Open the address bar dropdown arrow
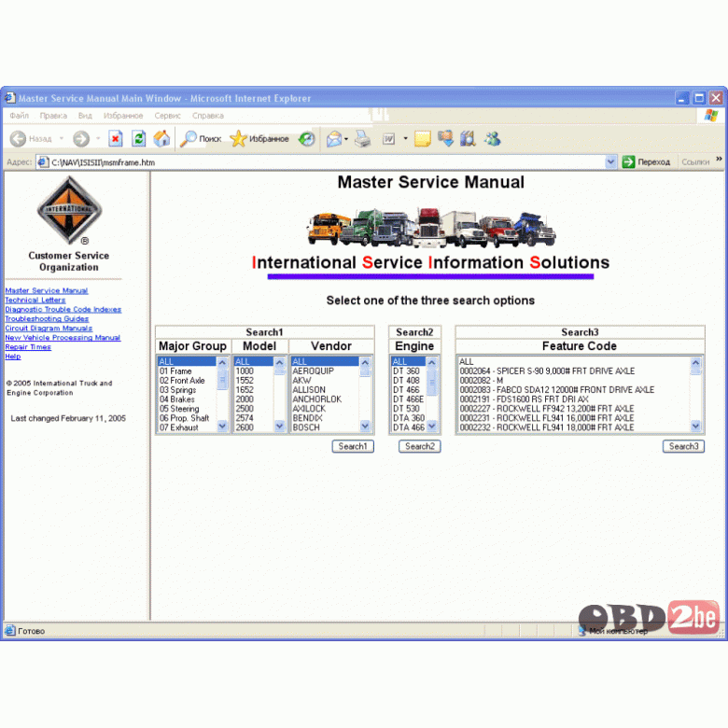This screenshot has height=728, width=728. point(610,161)
